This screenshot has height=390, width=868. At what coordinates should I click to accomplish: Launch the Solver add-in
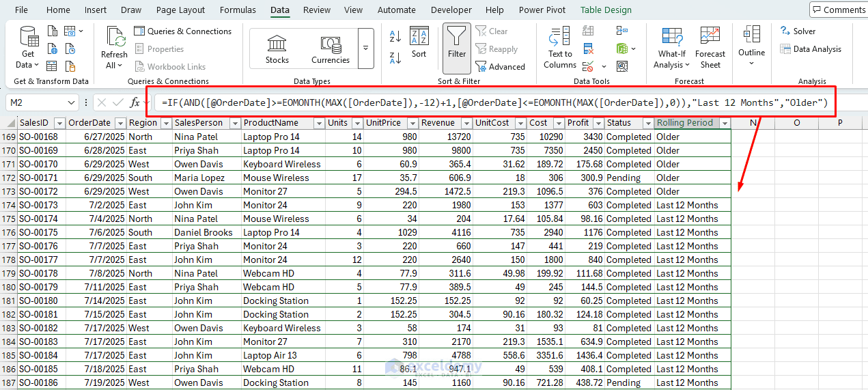click(798, 31)
